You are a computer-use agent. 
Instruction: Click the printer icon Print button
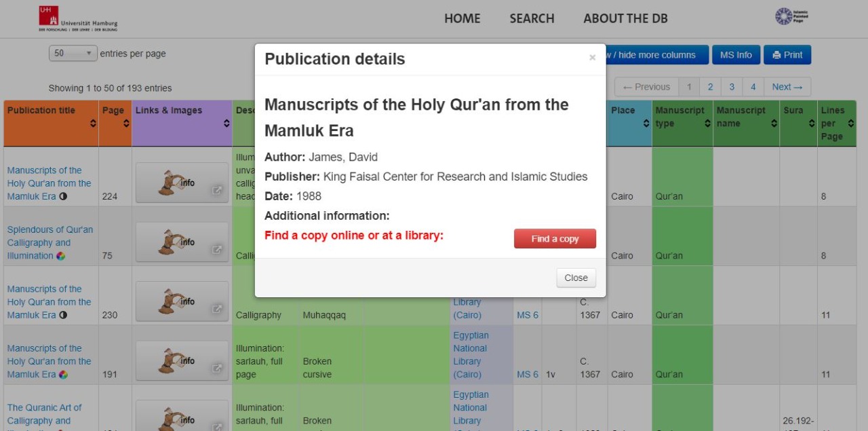[x=787, y=55]
